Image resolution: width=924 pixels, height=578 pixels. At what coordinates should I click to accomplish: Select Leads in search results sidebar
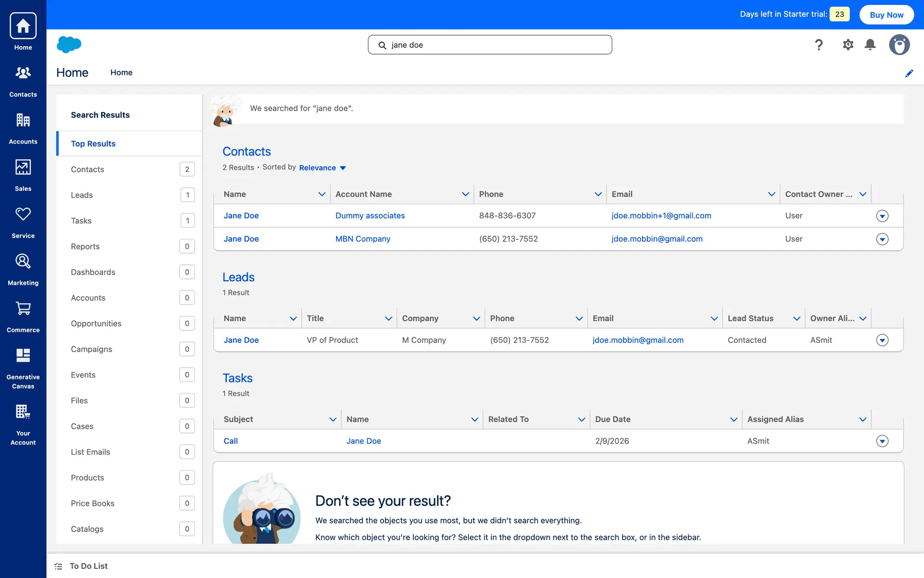click(82, 195)
